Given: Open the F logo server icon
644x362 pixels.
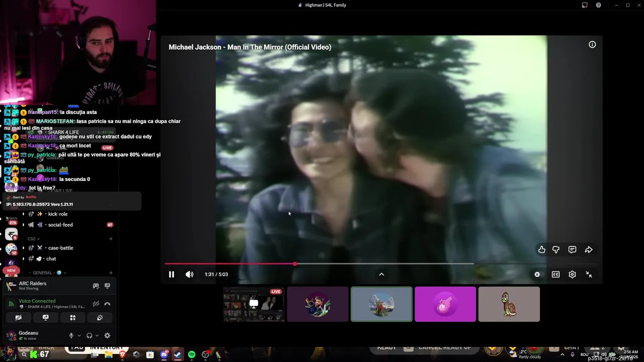Looking at the screenshot, I should point(11,234).
